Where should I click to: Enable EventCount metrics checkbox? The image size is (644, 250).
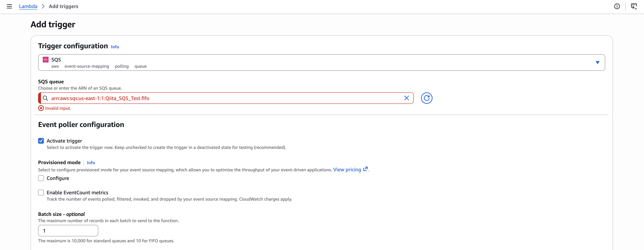tap(41, 193)
